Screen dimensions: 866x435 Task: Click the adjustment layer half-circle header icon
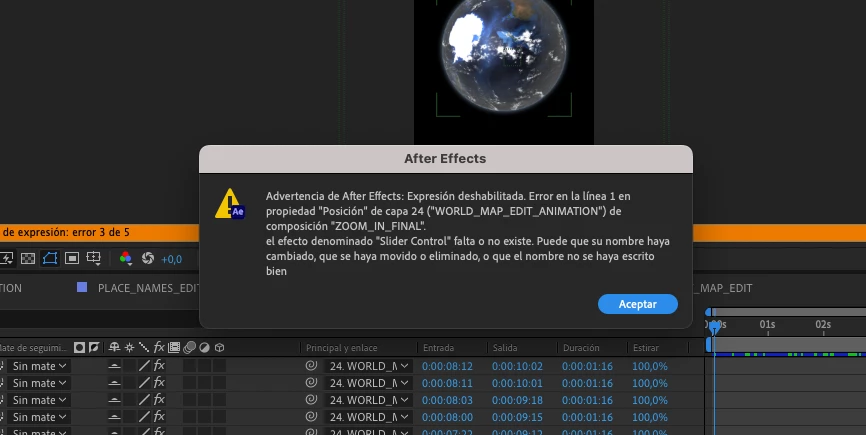coord(204,347)
